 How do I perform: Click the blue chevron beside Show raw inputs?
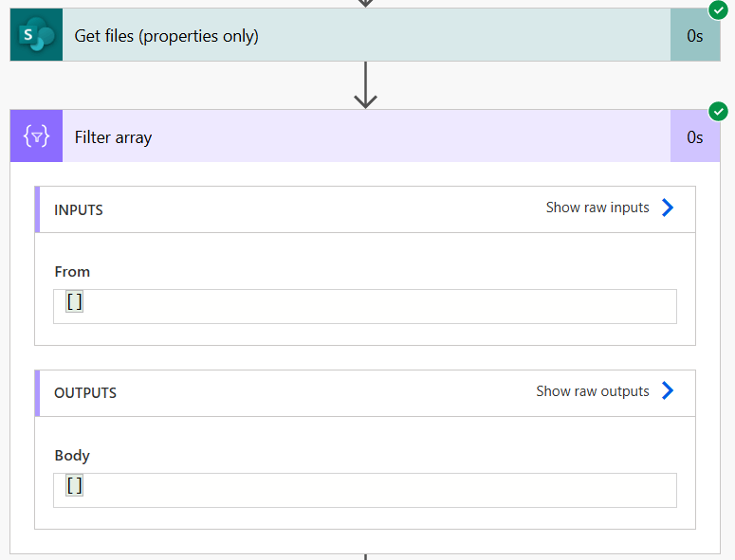pos(668,208)
